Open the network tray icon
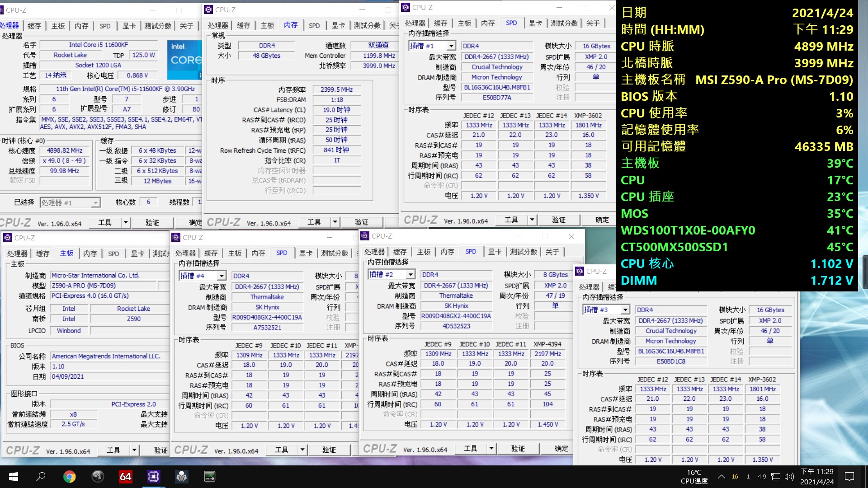 [x=776, y=476]
